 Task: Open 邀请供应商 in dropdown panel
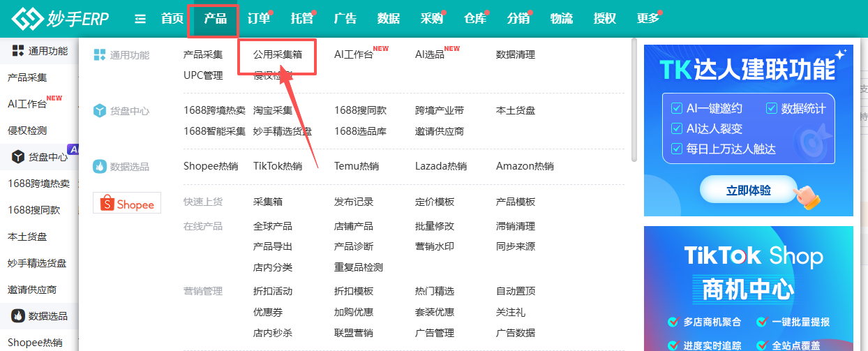440,131
